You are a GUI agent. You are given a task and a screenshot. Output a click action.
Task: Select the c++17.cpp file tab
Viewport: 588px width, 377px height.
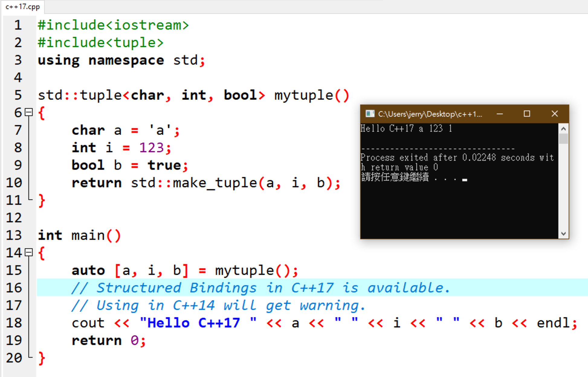(x=23, y=7)
